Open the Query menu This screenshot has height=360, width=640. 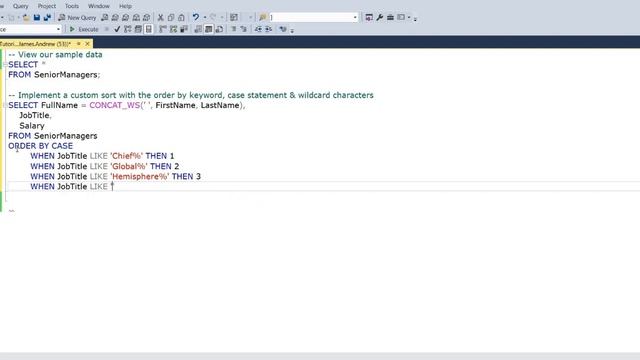20,6
